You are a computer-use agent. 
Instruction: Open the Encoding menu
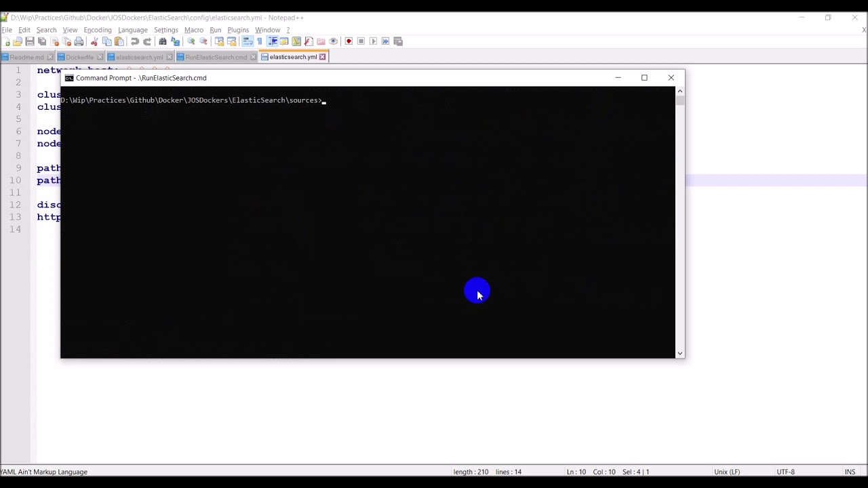(x=98, y=30)
